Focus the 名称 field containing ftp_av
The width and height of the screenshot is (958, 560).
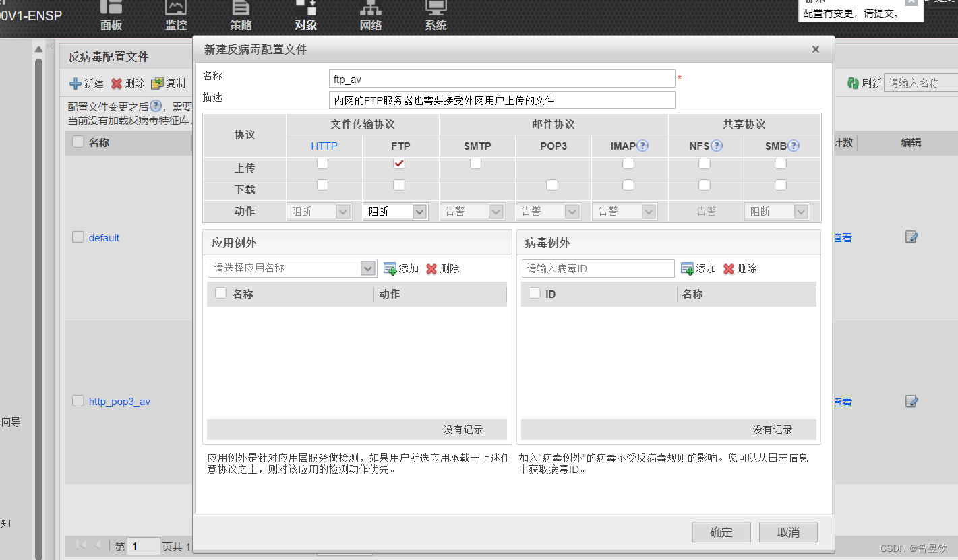pyautogui.click(x=502, y=79)
